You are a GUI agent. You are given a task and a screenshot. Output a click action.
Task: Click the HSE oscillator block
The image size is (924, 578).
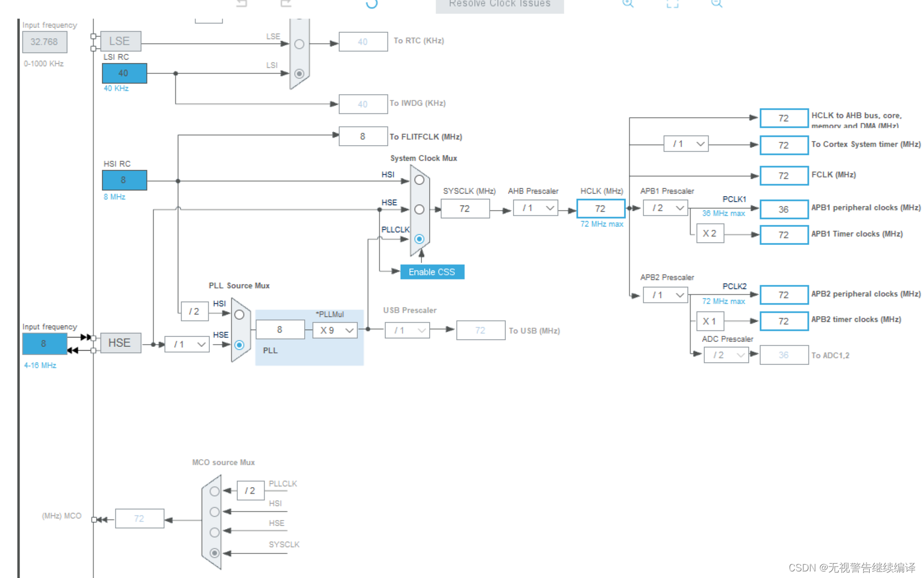(121, 343)
